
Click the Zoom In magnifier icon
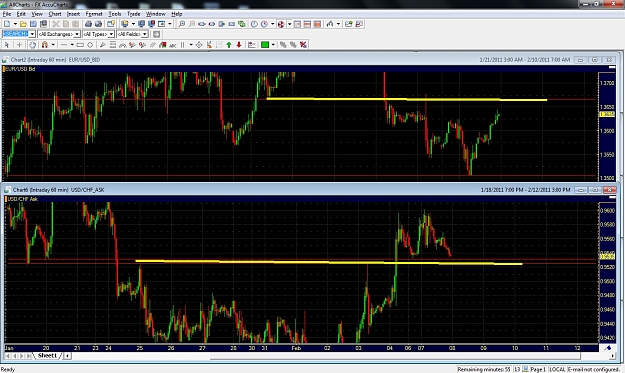[182, 24]
